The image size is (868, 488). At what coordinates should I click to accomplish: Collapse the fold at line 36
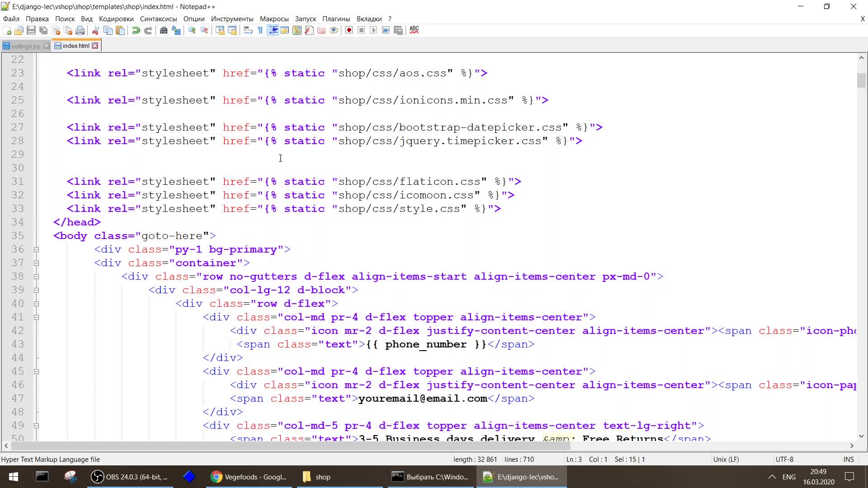tap(36, 249)
